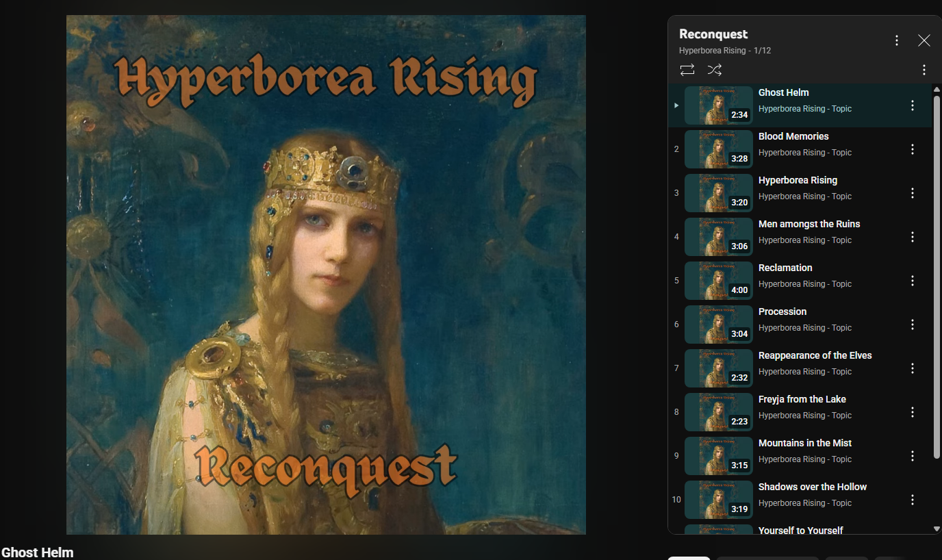942x560 pixels.
Task: Open more options for Procession
Action: pyautogui.click(x=913, y=324)
